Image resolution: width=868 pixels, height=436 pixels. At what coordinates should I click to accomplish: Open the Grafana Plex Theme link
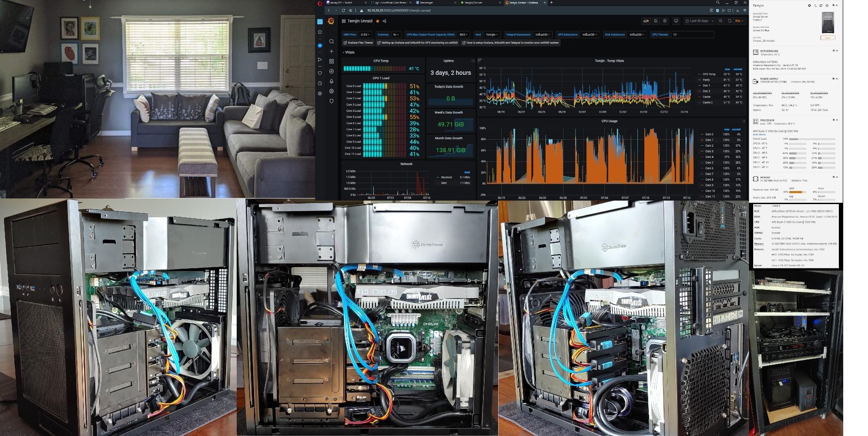click(359, 43)
